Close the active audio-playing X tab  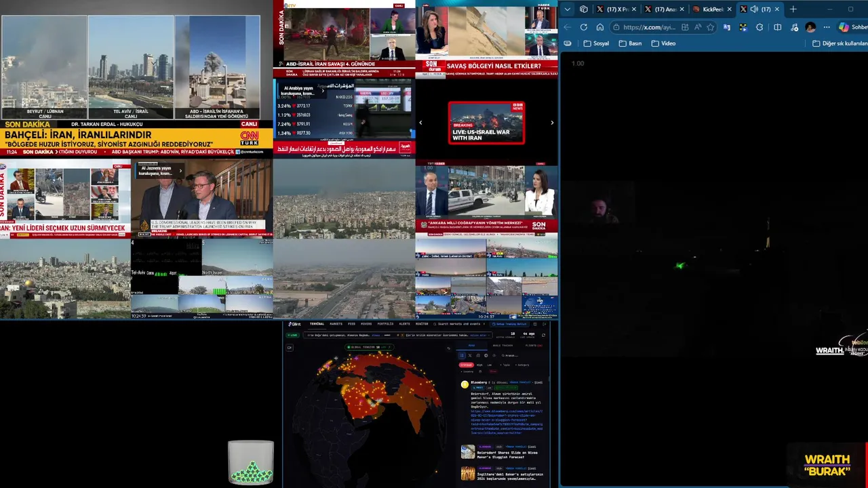(777, 9)
